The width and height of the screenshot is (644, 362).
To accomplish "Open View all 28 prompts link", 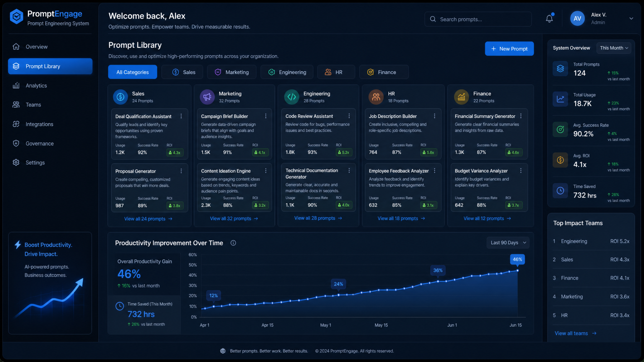I will (318, 218).
